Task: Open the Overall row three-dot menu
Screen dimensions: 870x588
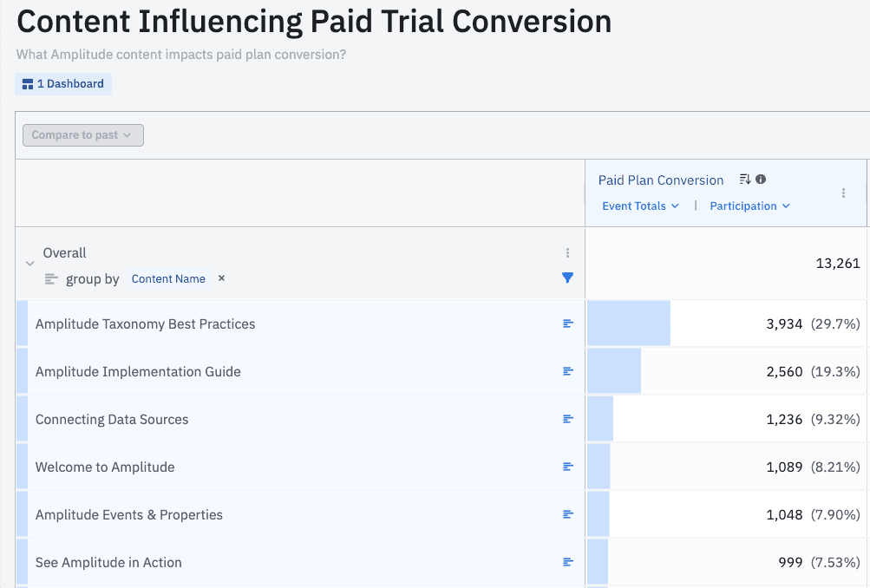Action: tap(568, 253)
